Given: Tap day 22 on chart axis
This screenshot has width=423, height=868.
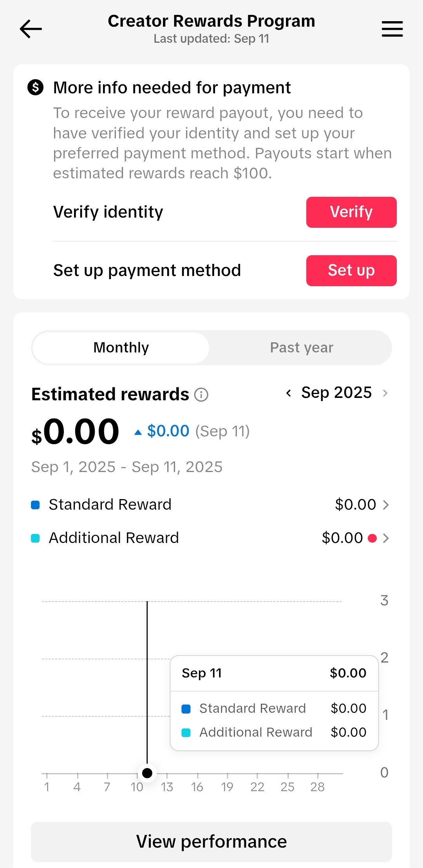Looking at the screenshot, I should 257,786.
